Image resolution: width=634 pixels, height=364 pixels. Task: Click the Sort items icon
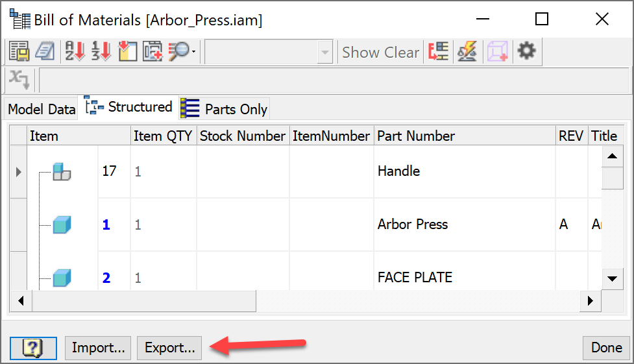(x=75, y=52)
